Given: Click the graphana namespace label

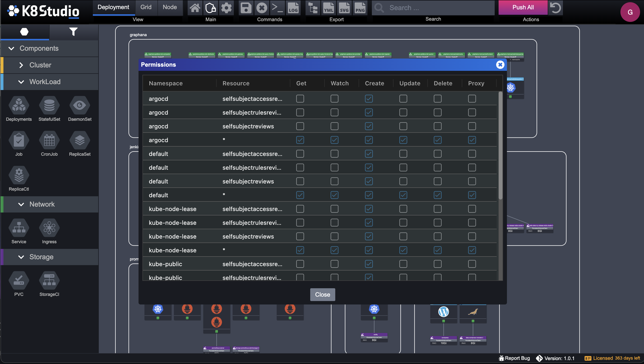Looking at the screenshot, I should 138,35.
